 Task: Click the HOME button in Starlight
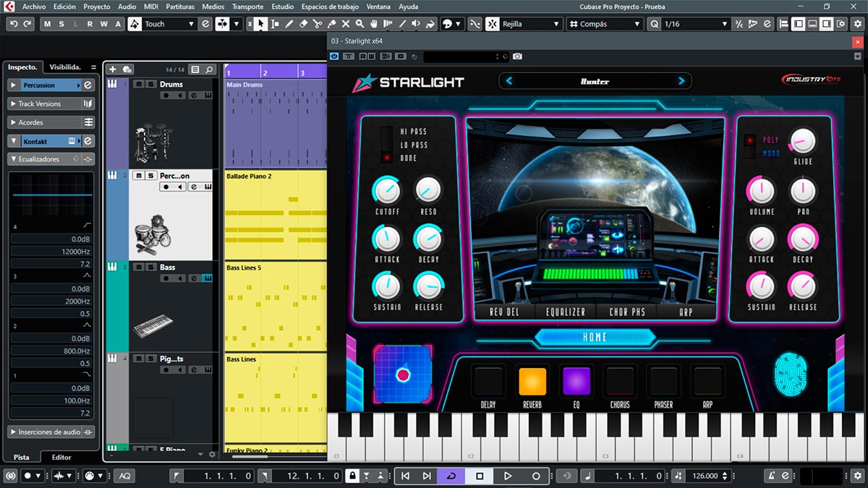[595, 337]
